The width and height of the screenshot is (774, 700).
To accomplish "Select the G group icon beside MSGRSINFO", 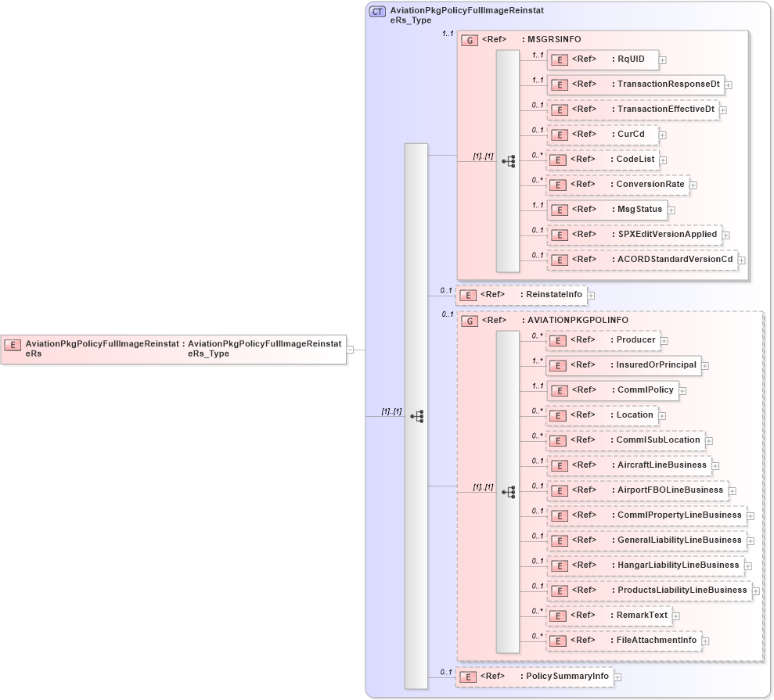I will 469,38.
